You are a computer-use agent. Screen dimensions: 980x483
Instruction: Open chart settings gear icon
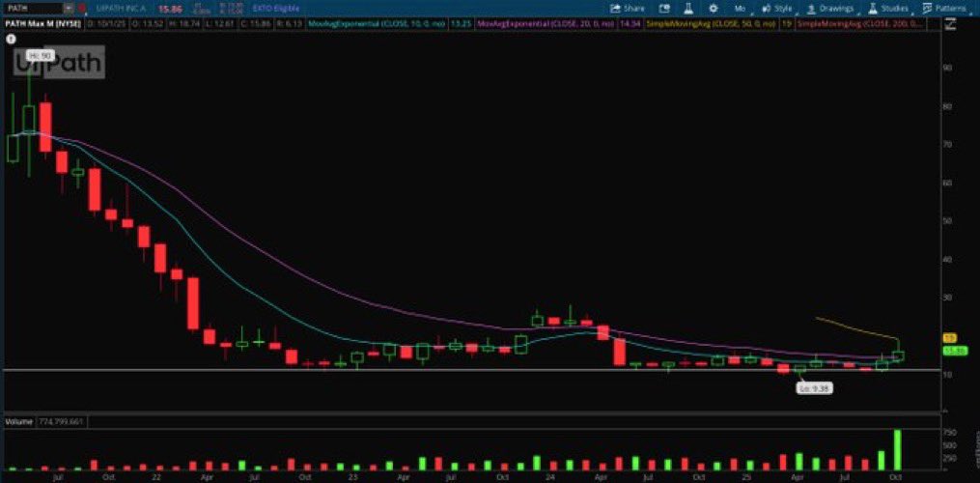[714, 8]
